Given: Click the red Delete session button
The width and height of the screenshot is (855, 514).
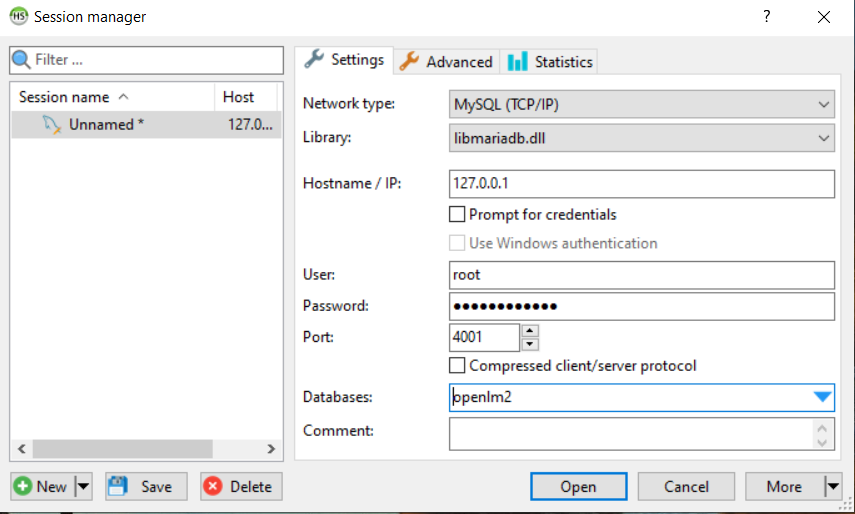Looking at the screenshot, I should tap(237, 487).
